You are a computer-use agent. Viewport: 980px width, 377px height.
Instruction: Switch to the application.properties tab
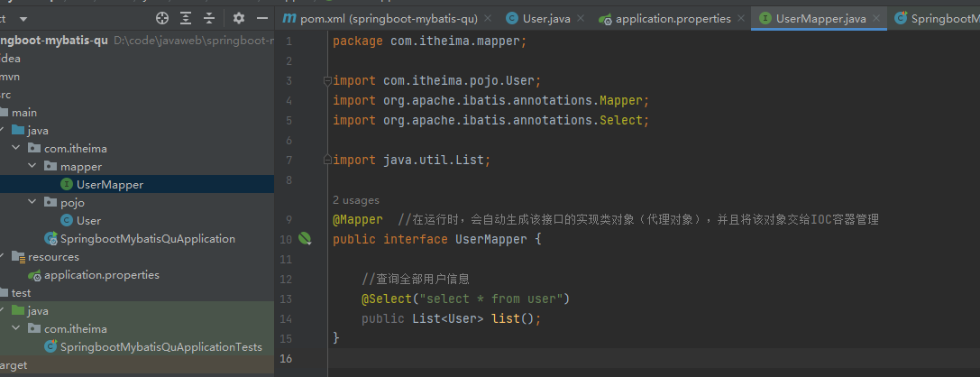click(x=673, y=19)
